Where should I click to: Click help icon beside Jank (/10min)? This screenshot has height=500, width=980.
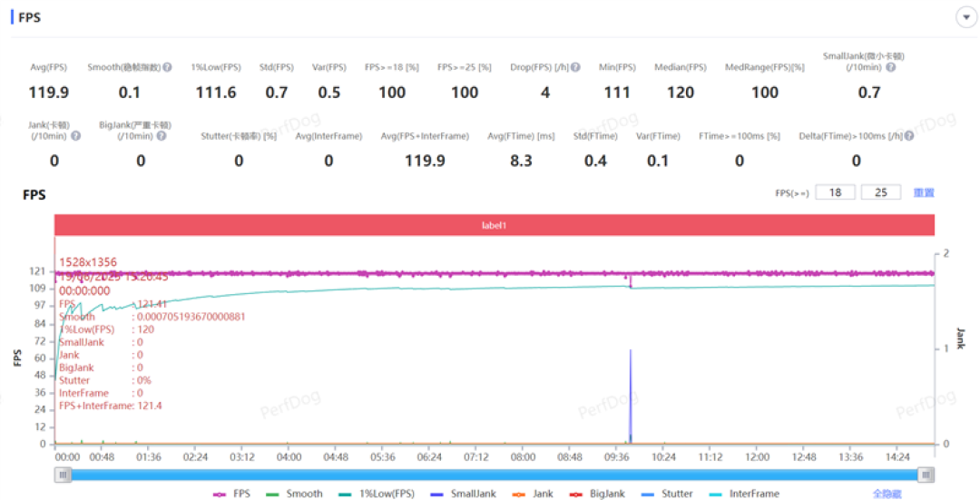pos(75,135)
